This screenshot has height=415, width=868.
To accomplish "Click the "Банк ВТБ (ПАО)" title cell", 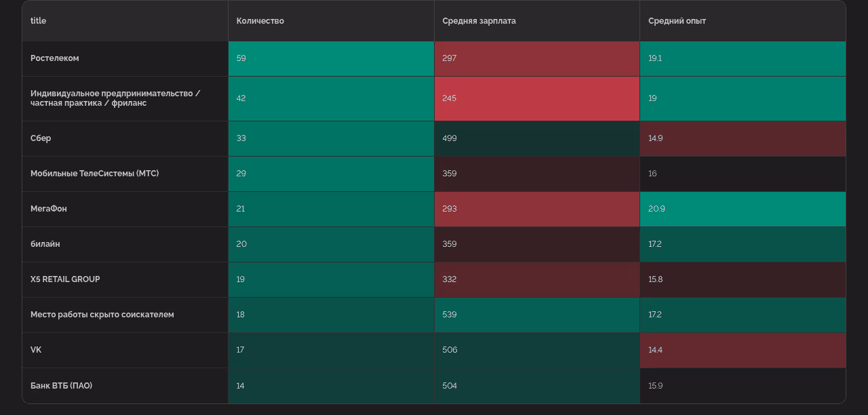I will (61, 386).
